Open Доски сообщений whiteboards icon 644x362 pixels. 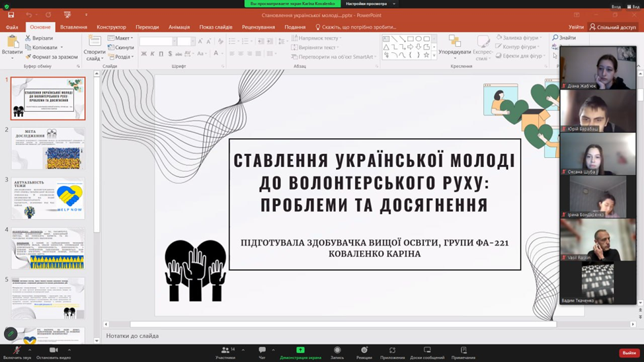[427, 351]
